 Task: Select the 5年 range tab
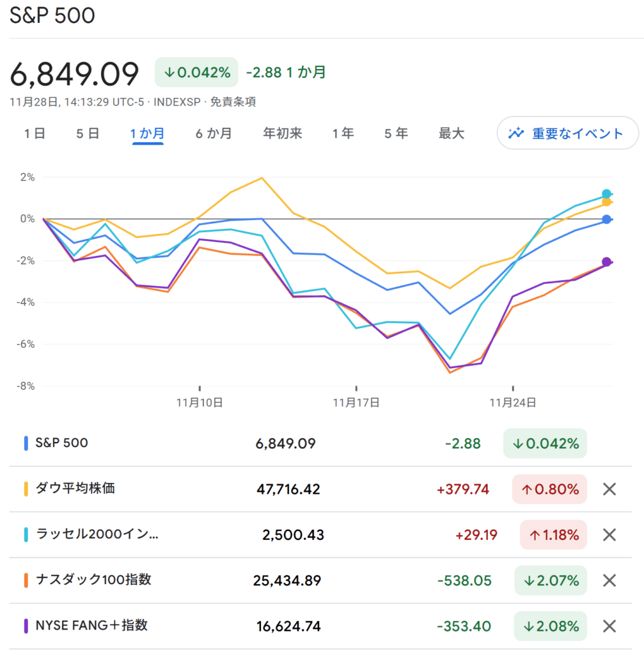[x=396, y=134]
